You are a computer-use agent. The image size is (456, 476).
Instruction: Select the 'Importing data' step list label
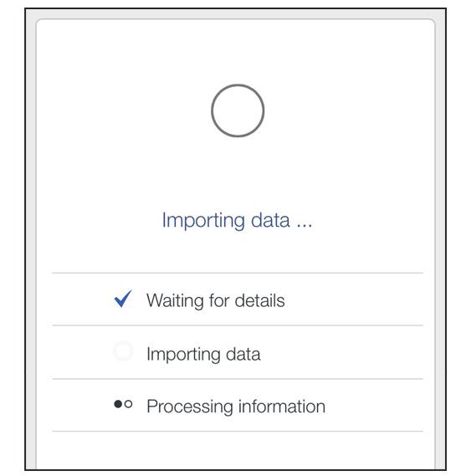tap(203, 354)
